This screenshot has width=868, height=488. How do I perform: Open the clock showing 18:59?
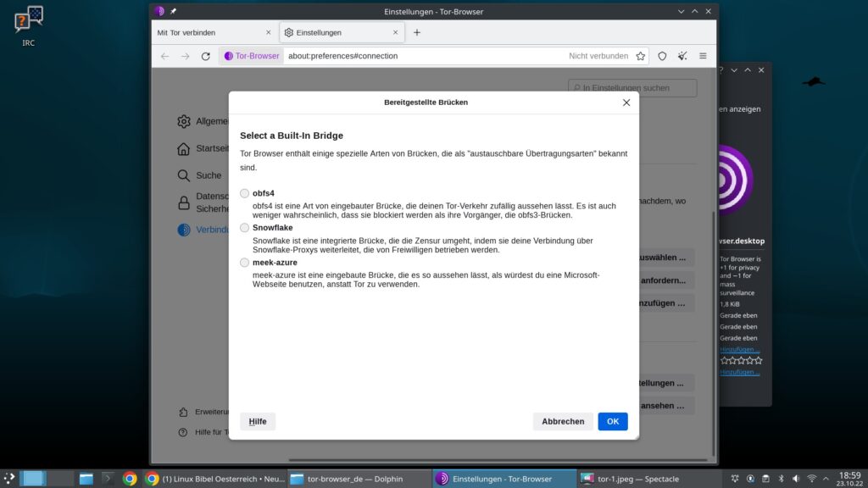(x=849, y=479)
